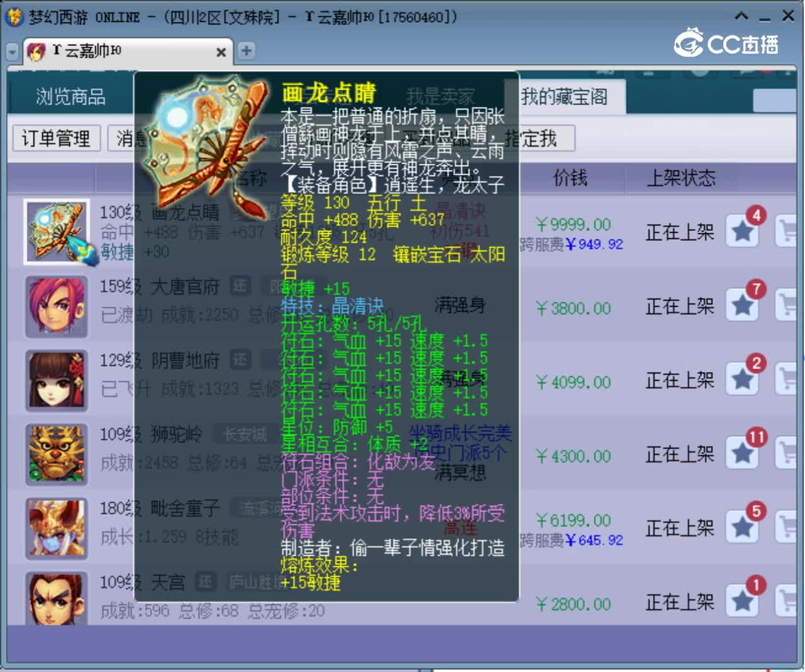Viewport: 805px width, 672px height.
Task: Add ￥9999.00 listing to cart
Action: (x=787, y=231)
